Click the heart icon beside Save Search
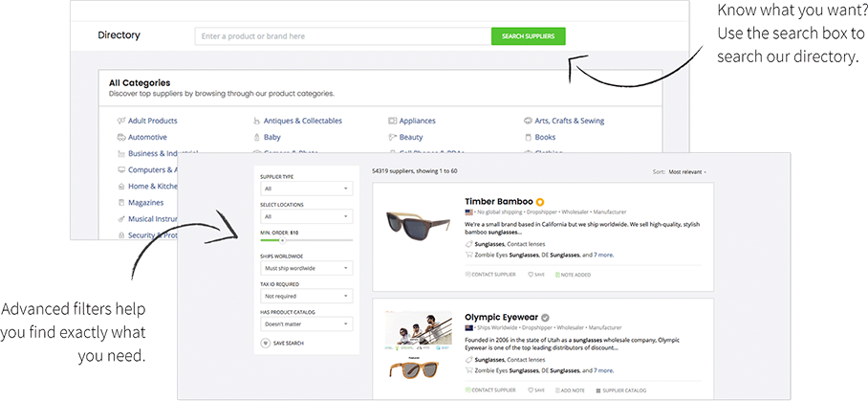 pyautogui.click(x=265, y=344)
